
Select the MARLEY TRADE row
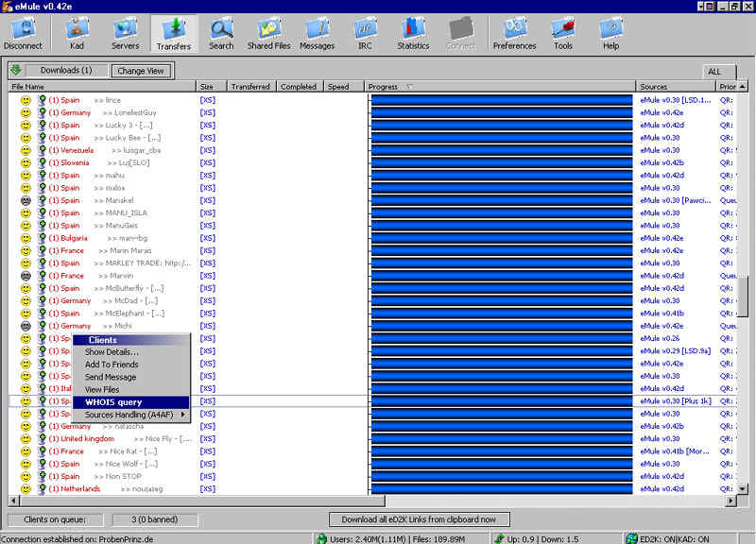click(x=372, y=263)
